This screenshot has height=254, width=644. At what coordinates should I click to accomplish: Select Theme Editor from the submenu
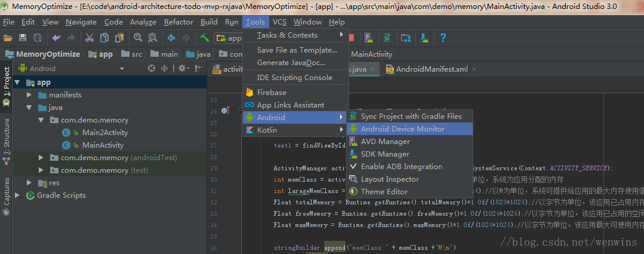pos(410,191)
